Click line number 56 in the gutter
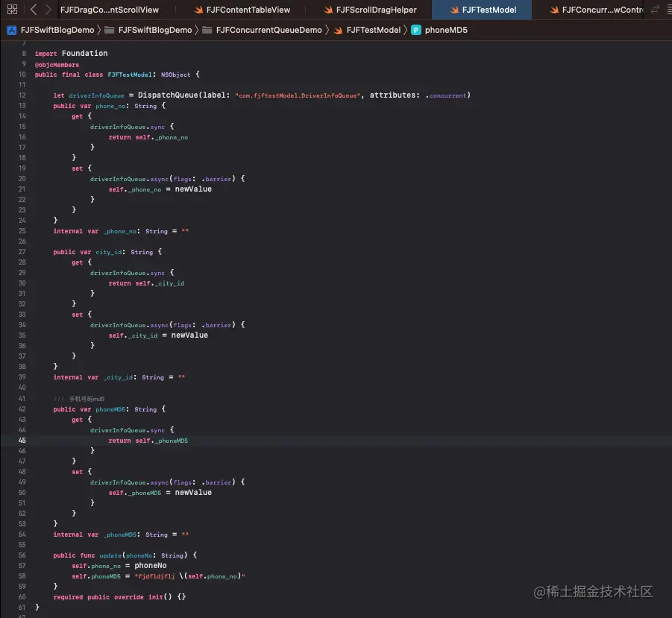Image resolution: width=672 pixels, height=618 pixels. click(x=22, y=555)
